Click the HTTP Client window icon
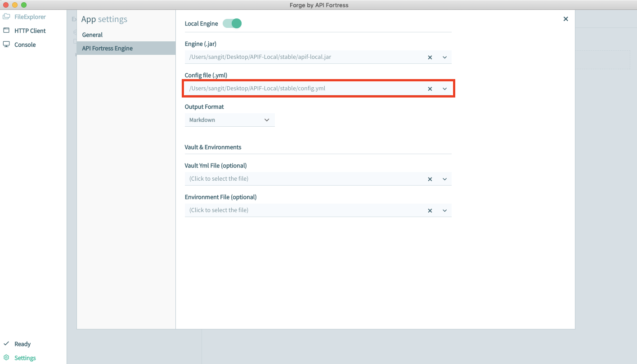The height and width of the screenshot is (364, 637). click(x=6, y=31)
